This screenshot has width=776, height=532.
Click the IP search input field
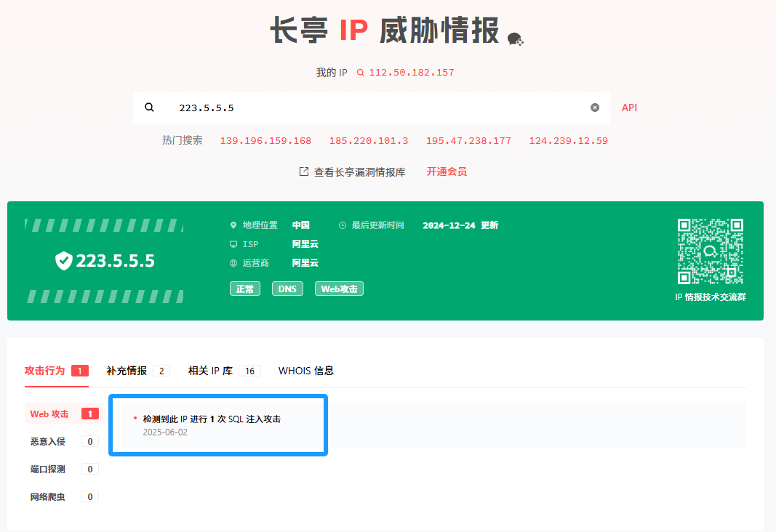pyautogui.click(x=371, y=108)
